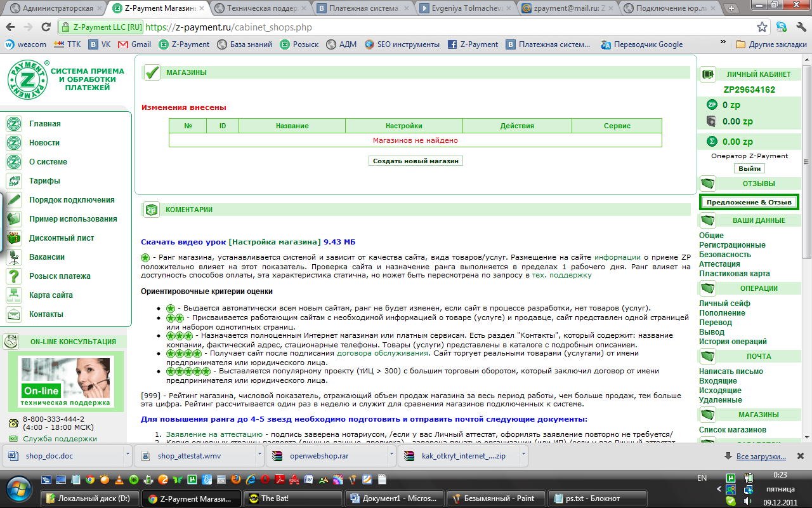Screen dimensions: 812x508
Task: Bookmark page with the star icon
Action: tap(763, 27)
